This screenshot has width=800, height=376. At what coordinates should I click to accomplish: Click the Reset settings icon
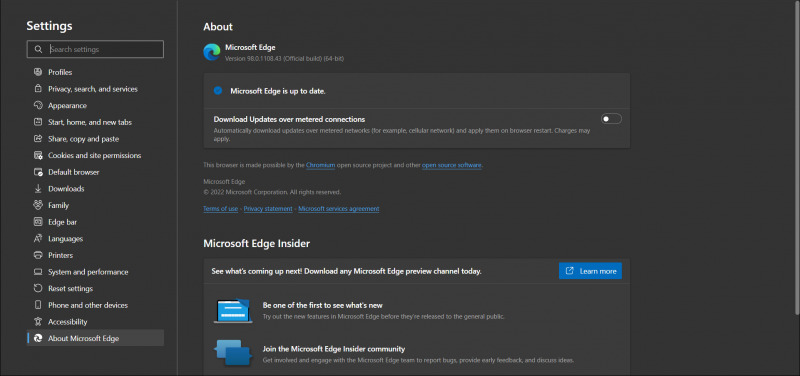38,288
